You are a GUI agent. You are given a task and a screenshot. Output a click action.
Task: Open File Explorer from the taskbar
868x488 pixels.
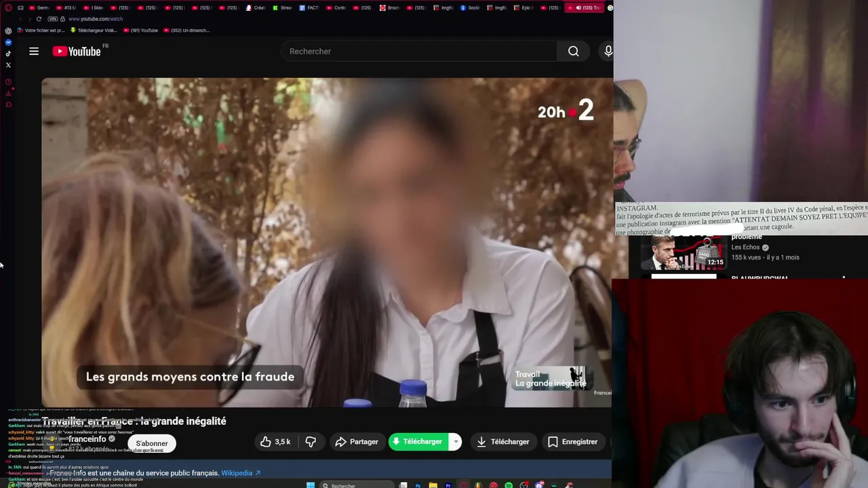pyautogui.click(x=433, y=485)
